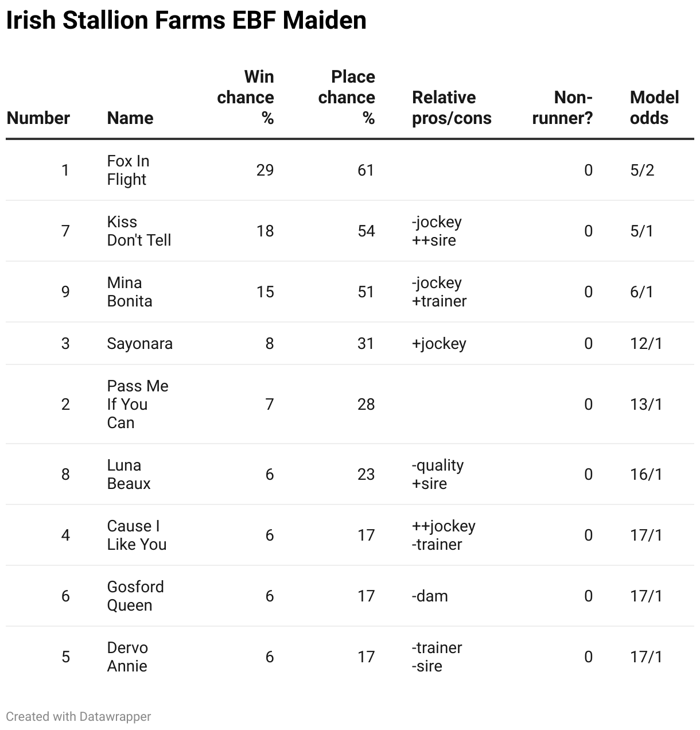Click the Name column header
Image resolution: width=700 pixels, height=730 pixels.
[x=130, y=118]
